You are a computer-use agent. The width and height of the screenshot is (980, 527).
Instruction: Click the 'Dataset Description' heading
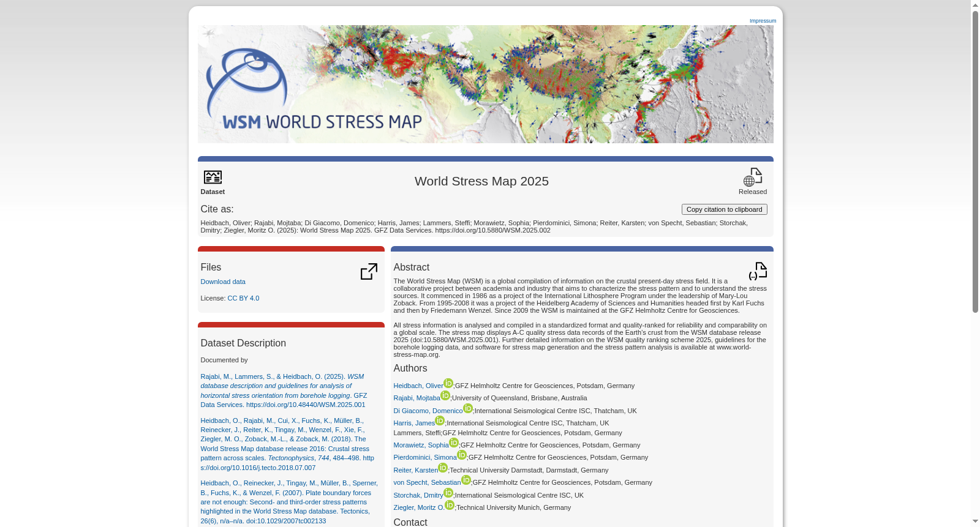pos(243,343)
